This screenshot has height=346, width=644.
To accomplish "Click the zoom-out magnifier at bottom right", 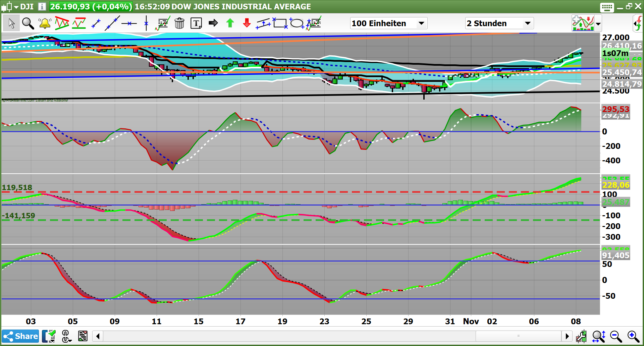I will [616, 336].
